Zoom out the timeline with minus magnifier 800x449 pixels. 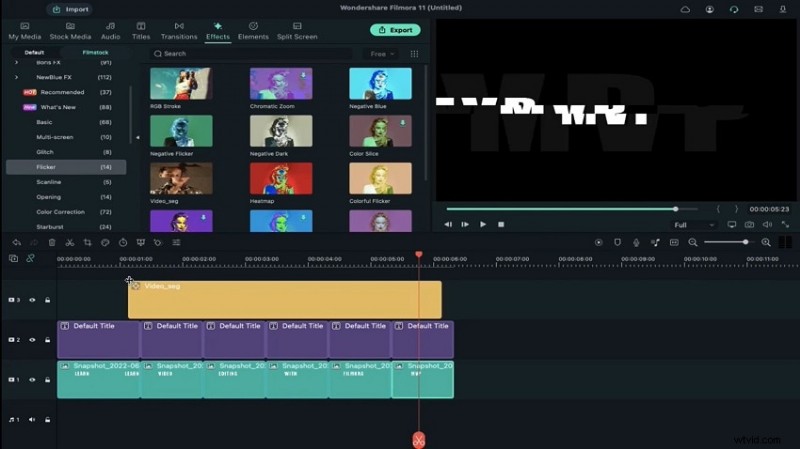(692, 242)
